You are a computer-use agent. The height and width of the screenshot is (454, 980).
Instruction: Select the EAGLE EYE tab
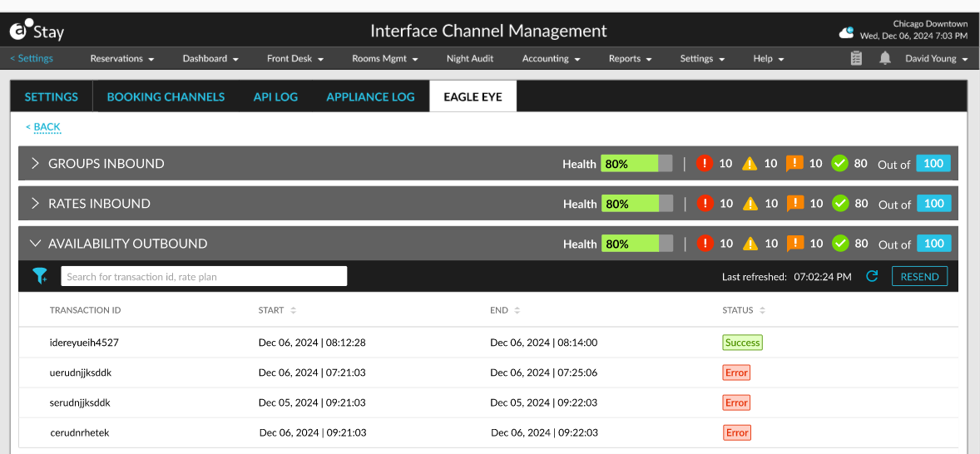point(473,96)
